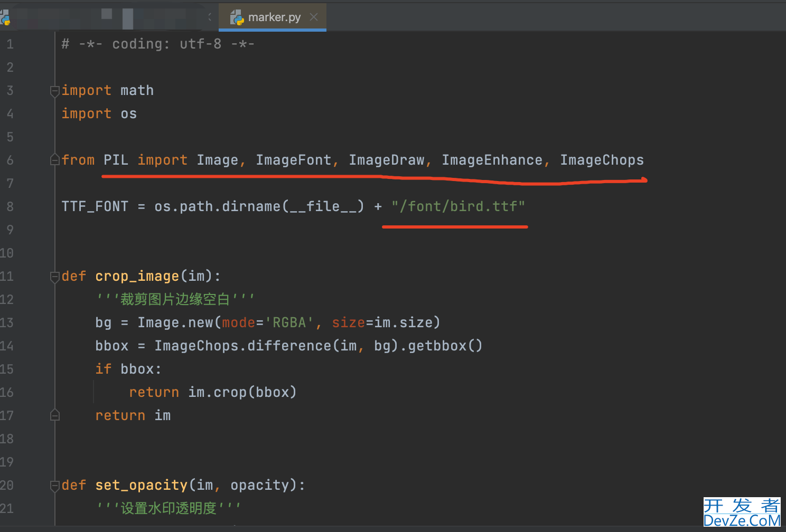Click the ImageFont identifier in import line
The width and height of the screenshot is (786, 532).
pyautogui.click(x=294, y=160)
